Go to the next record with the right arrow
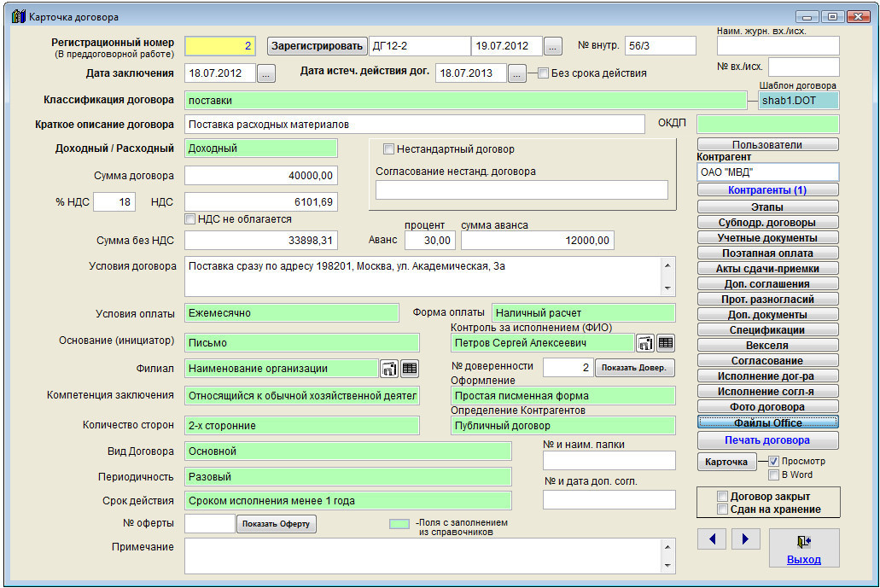880x588 pixels. tap(745, 539)
